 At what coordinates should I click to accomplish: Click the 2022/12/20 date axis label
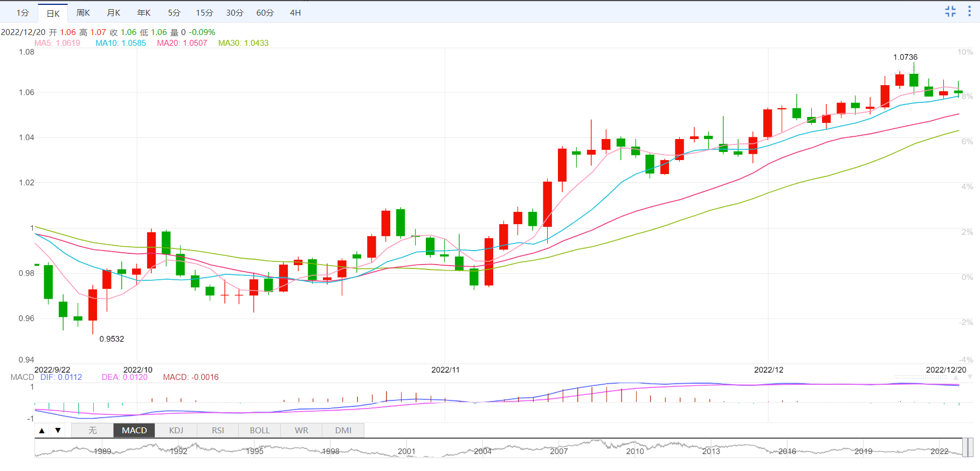coord(946,370)
